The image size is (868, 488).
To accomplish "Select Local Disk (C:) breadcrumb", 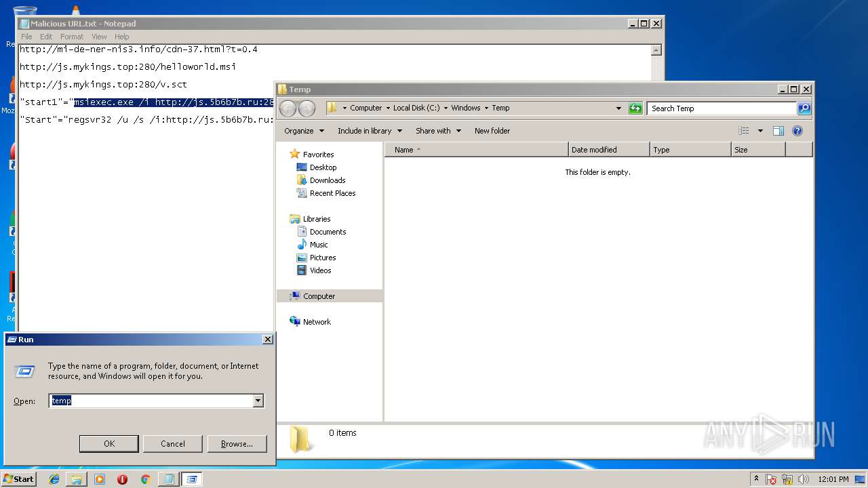I will pyautogui.click(x=416, y=108).
